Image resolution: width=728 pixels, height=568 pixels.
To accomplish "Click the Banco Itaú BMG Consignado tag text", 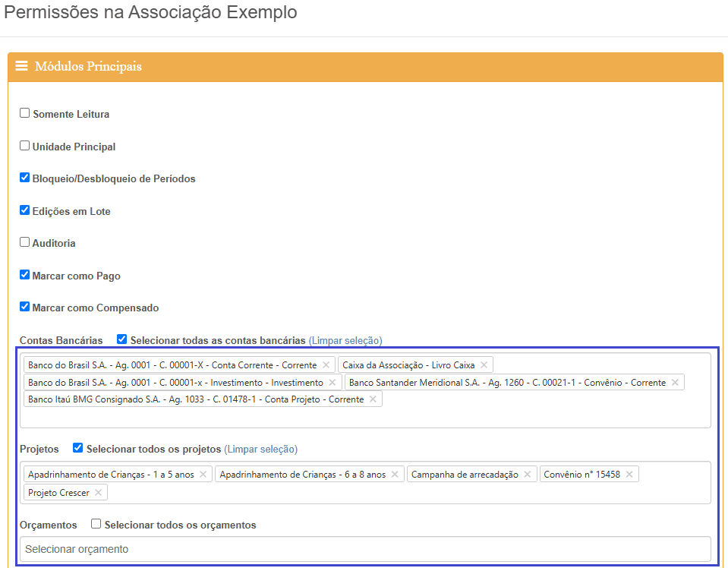I will click(196, 399).
